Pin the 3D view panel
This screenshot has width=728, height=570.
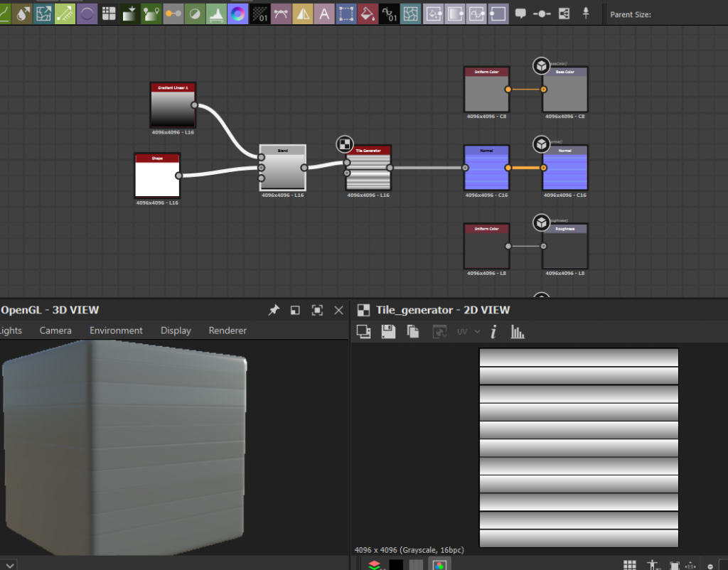click(x=274, y=310)
